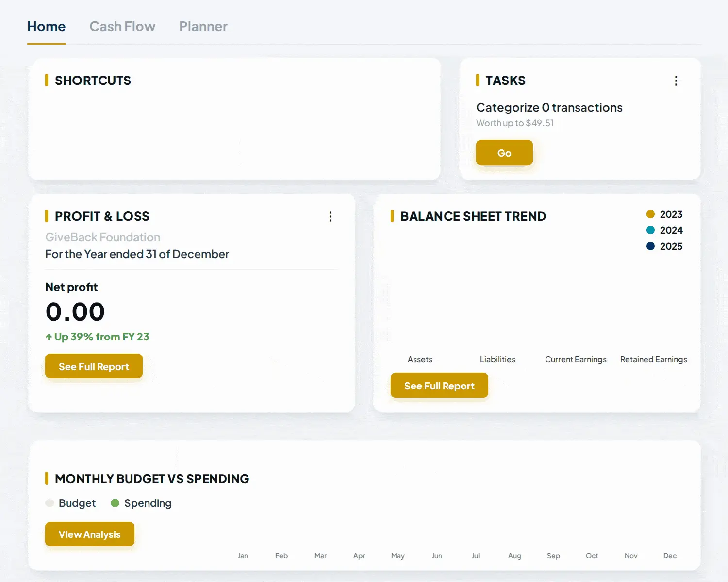The height and width of the screenshot is (582, 728).
Task: Click the View Analysis button
Action: click(90, 534)
